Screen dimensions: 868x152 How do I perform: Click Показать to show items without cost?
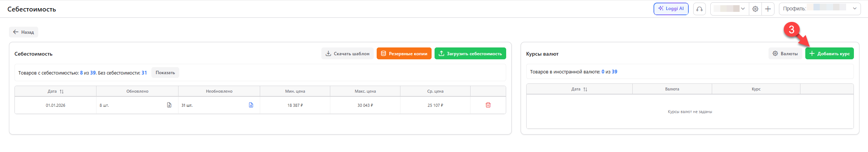coord(165,73)
